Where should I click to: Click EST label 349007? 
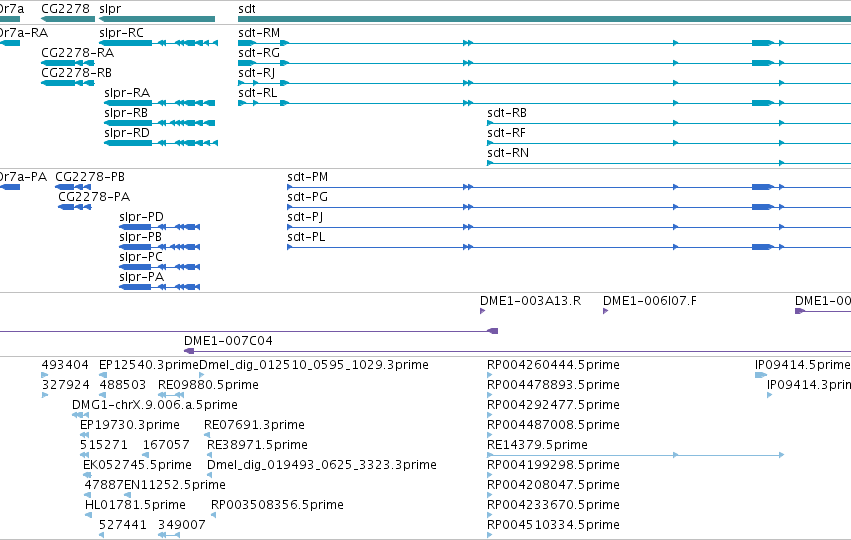[182, 525]
